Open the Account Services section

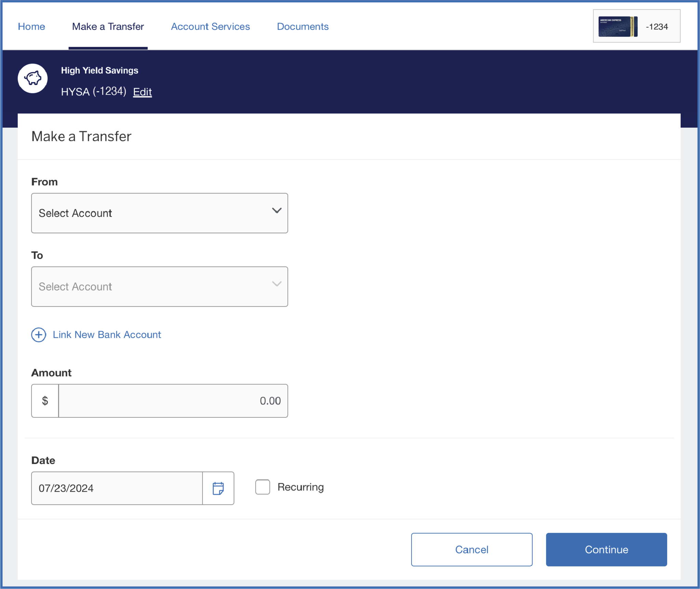click(210, 26)
